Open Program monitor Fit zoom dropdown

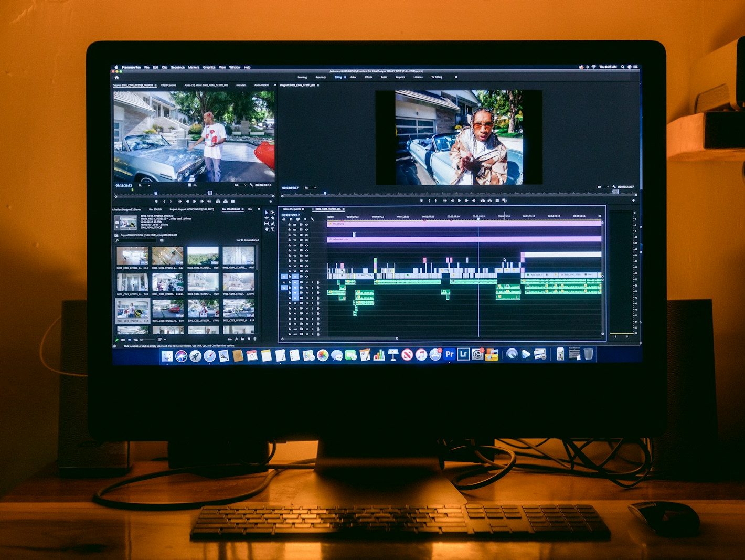point(310,187)
